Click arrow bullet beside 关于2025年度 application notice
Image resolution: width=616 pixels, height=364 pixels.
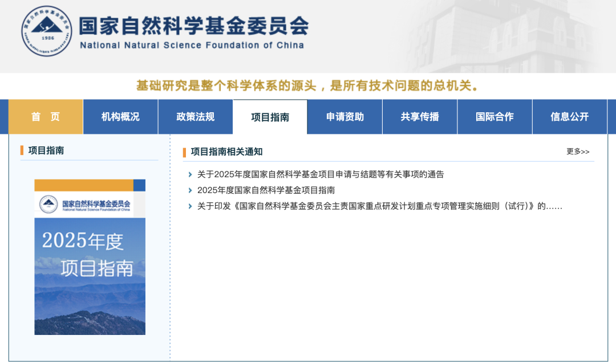pos(190,174)
